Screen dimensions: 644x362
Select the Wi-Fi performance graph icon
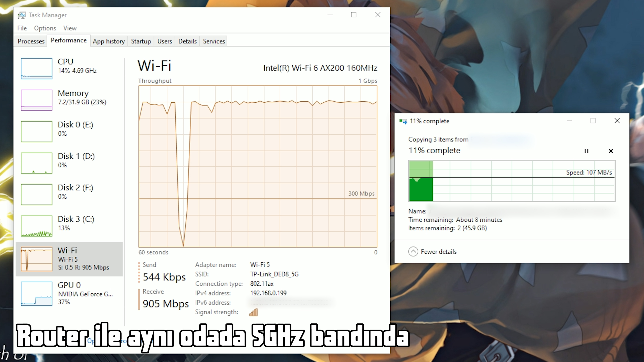click(x=37, y=259)
